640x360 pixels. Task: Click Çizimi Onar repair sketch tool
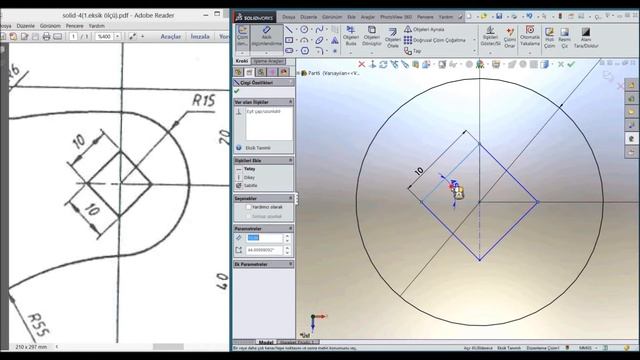click(x=510, y=38)
